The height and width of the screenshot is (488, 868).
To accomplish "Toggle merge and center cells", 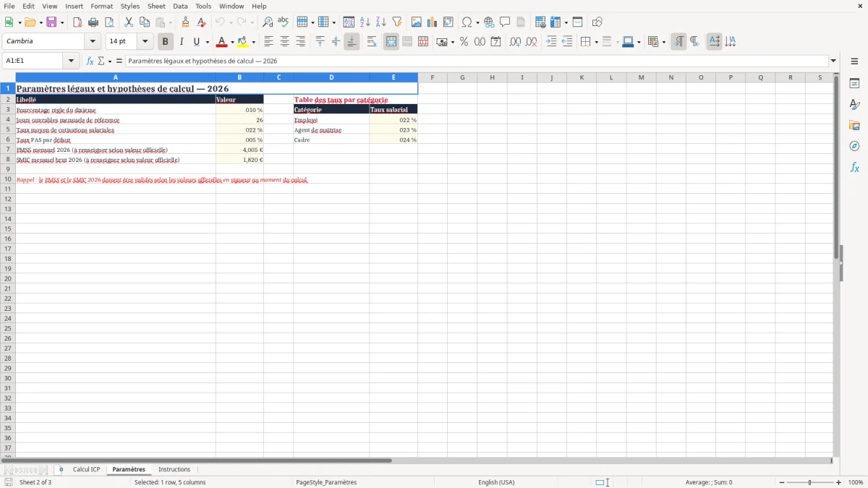I will coord(391,42).
